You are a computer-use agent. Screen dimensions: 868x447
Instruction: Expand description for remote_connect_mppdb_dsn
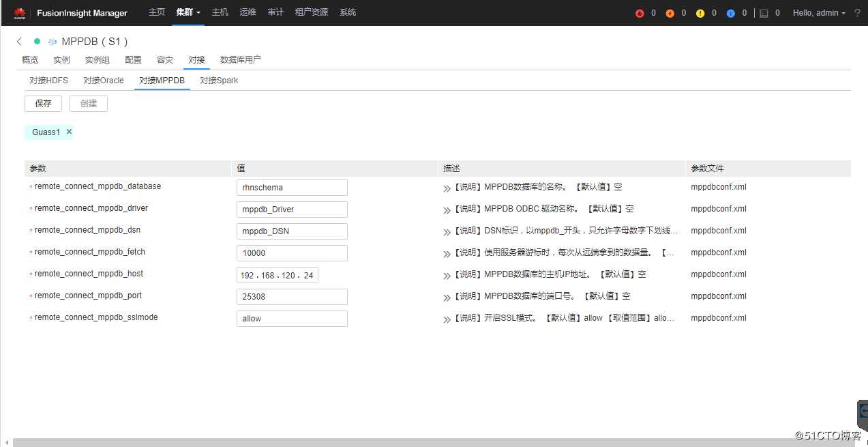click(x=447, y=231)
